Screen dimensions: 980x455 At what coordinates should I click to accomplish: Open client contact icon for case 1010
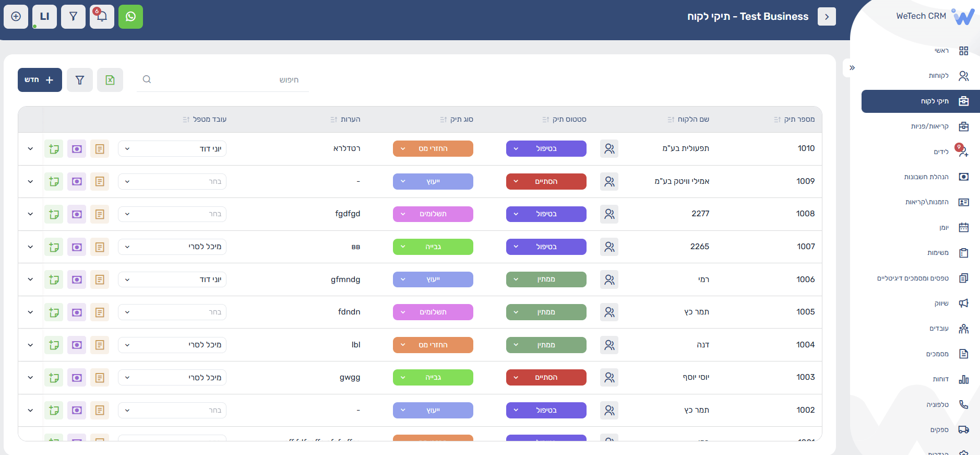(x=609, y=149)
